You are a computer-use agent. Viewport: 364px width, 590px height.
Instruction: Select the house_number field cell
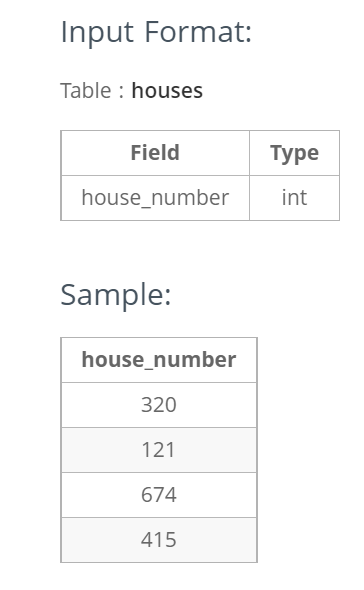coord(155,198)
